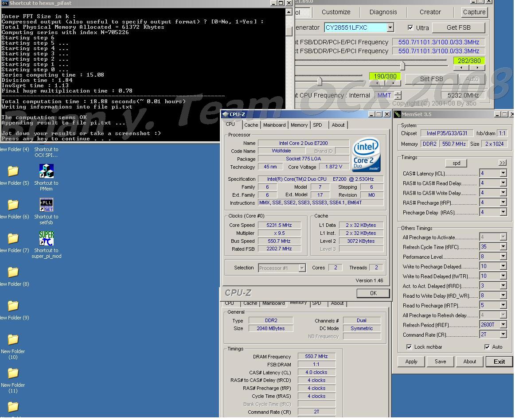
Task: Open Processor #1 selection dropdown in CPU-Z
Action: [302, 268]
